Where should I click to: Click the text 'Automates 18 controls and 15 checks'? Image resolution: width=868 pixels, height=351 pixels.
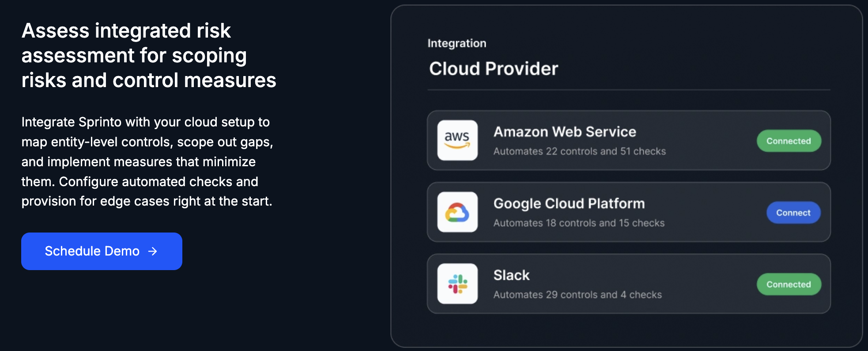click(579, 223)
